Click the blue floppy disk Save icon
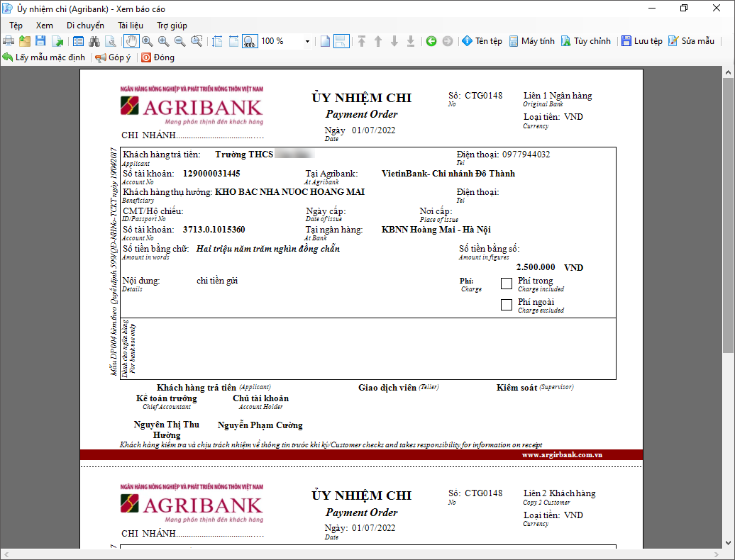 (x=40, y=41)
